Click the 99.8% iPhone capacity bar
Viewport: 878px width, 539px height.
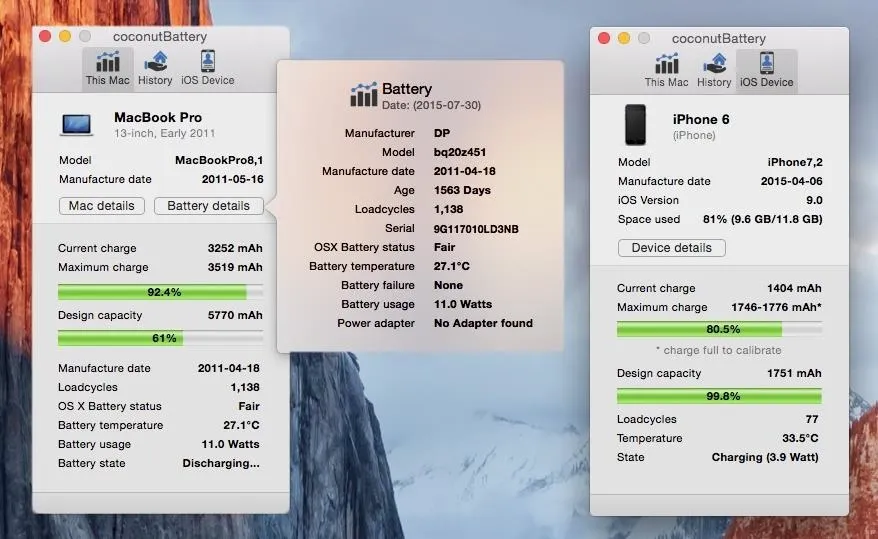point(719,396)
